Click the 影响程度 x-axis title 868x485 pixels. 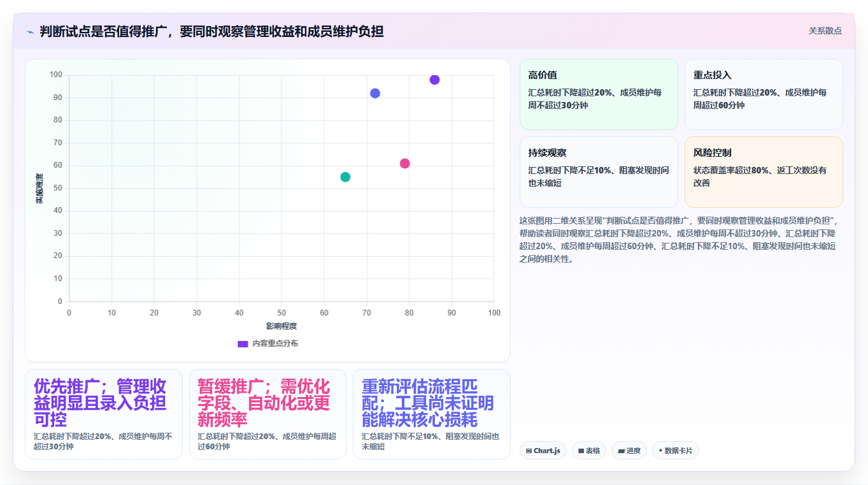tap(281, 326)
